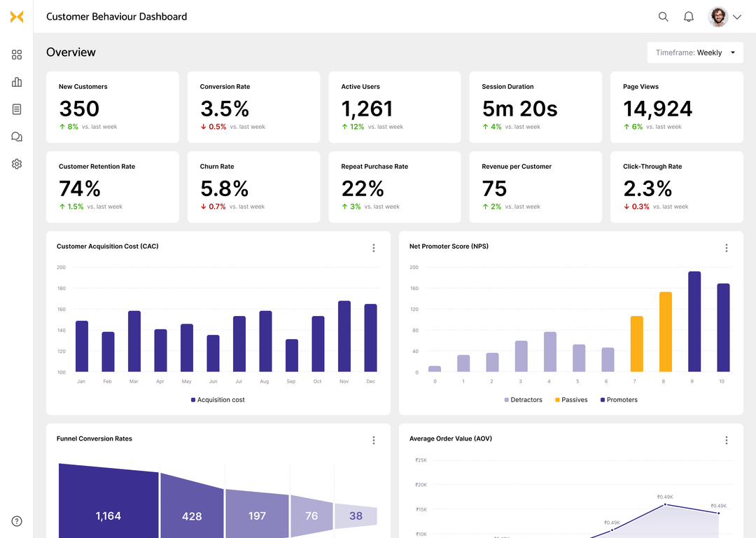The image size is (756, 538).
Task: Open search using the magnifier icon
Action: [x=663, y=16]
